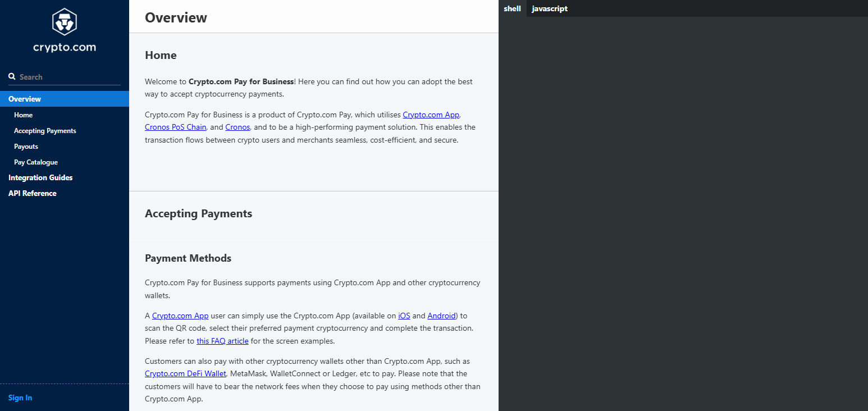Viewport: 868px width, 411px height.
Task: Open the Crypto.com App link under Payment Methods
Action: click(180, 316)
